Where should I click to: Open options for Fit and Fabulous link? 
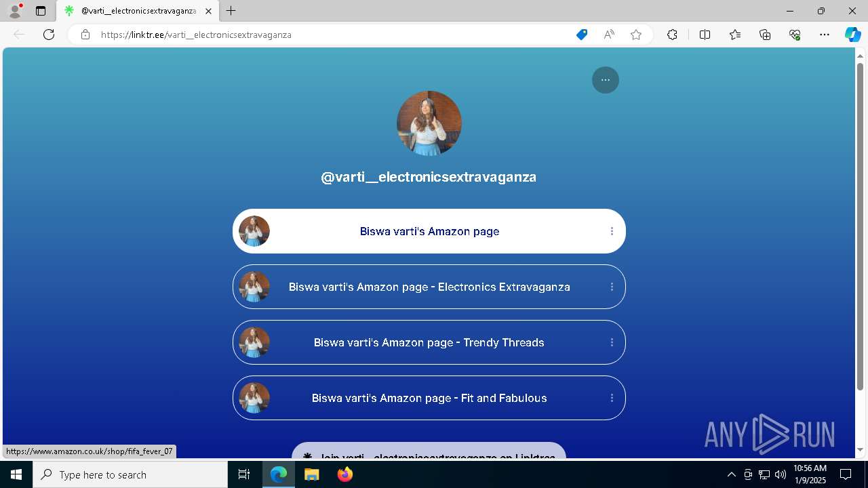click(612, 398)
